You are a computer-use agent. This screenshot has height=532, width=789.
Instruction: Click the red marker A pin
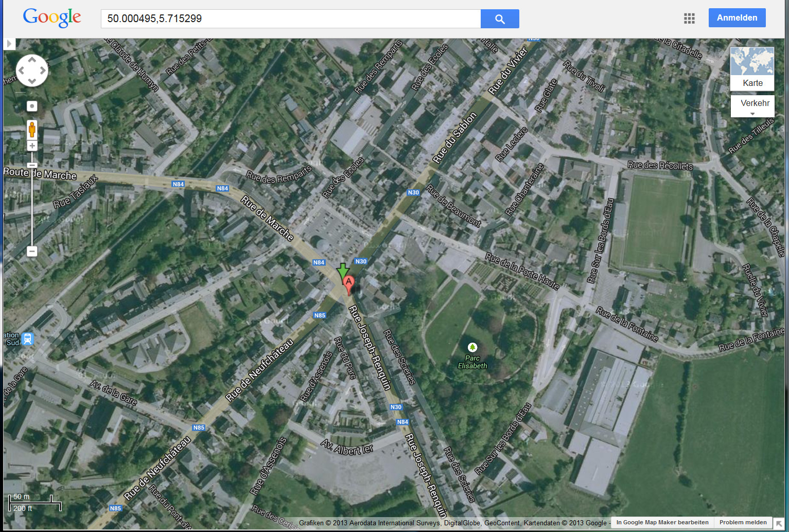pos(348,283)
